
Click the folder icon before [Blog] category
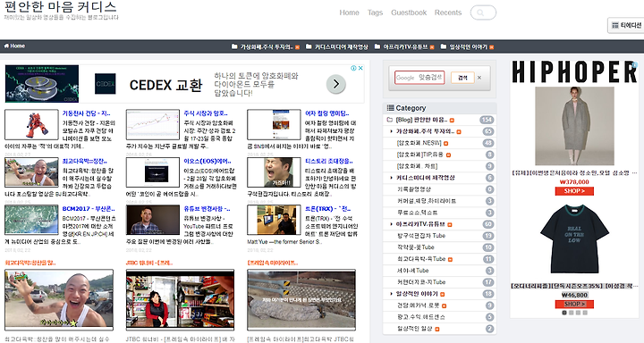click(390, 120)
